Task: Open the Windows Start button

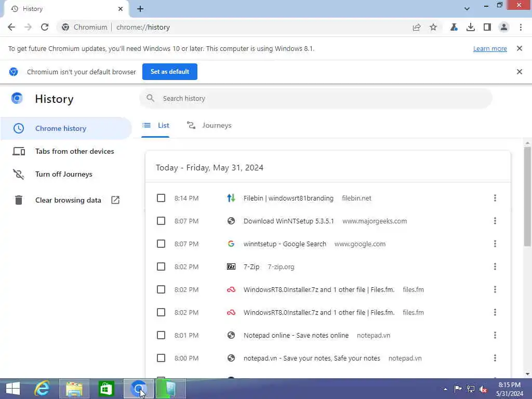Action: click(x=13, y=389)
